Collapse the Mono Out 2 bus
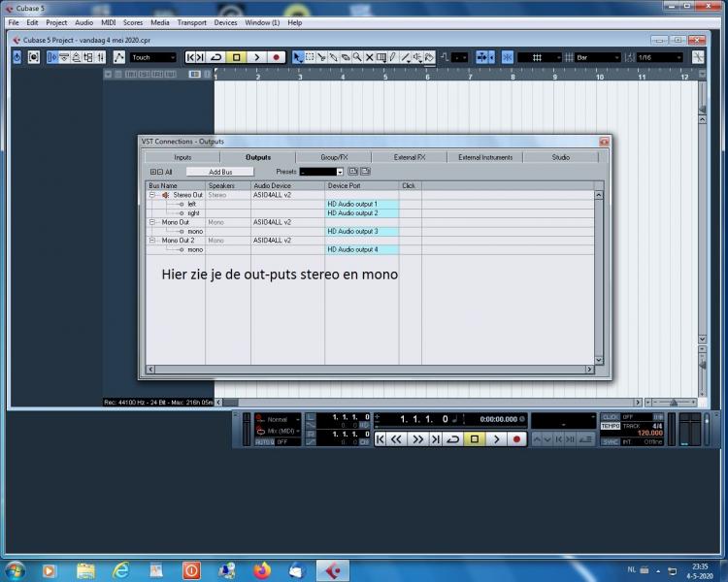Image resolution: width=728 pixels, height=582 pixels. coord(151,241)
